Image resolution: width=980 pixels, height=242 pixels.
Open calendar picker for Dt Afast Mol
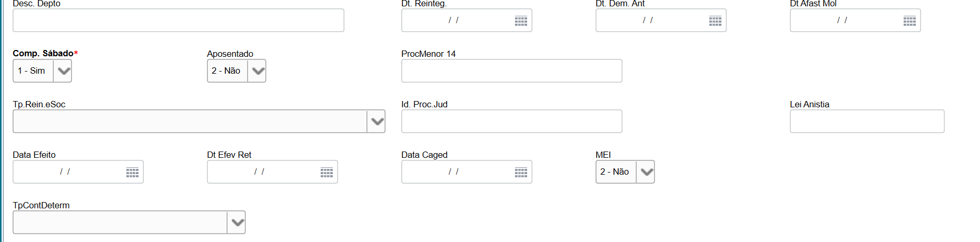tap(909, 21)
